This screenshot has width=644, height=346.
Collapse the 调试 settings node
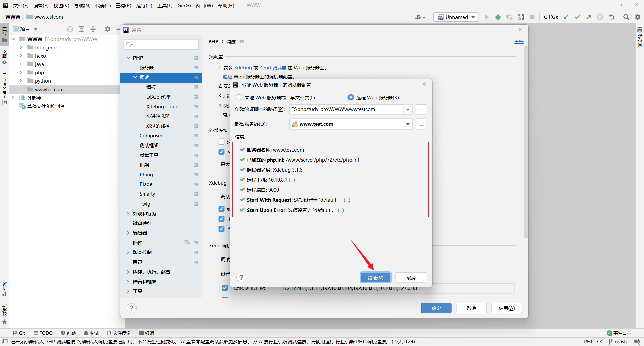click(x=135, y=77)
